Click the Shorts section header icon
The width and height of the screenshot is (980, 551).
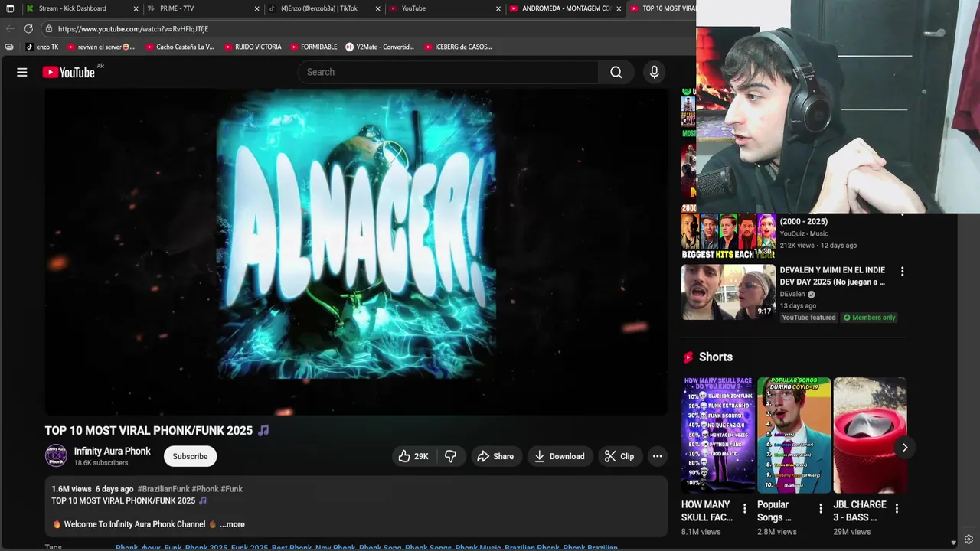688,357
